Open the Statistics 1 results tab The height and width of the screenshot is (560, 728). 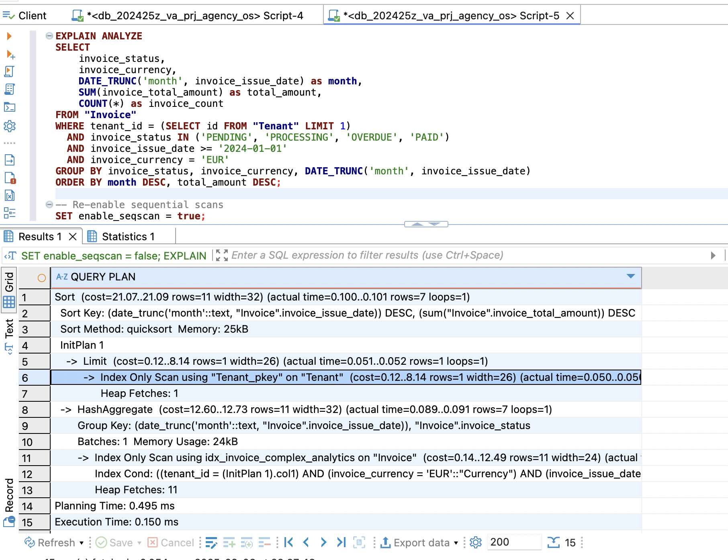pos(128,237)
